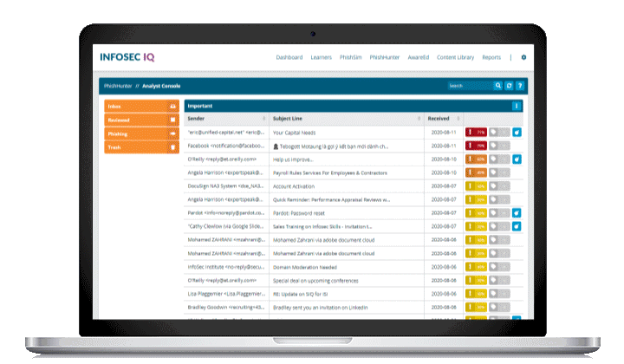Click the search magnifier icon
The width and height of the screenshot is (624, 364).
pos(497,86)
